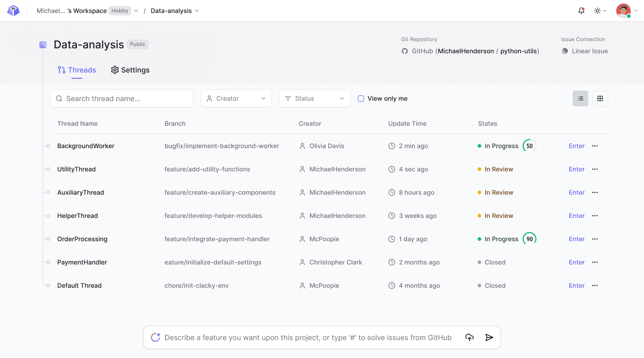Click the 90 progress ring on OrderProcessing
This screenshot has width=644, height=358.
(530, 239)
